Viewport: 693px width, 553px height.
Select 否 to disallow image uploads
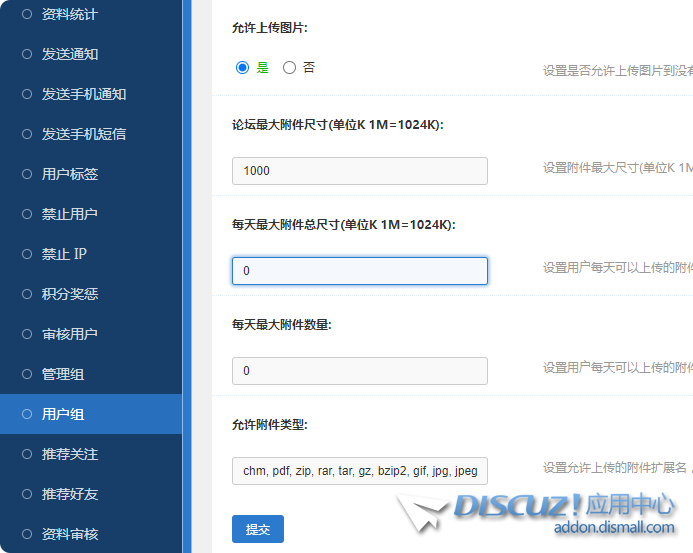tap(290, 68)
